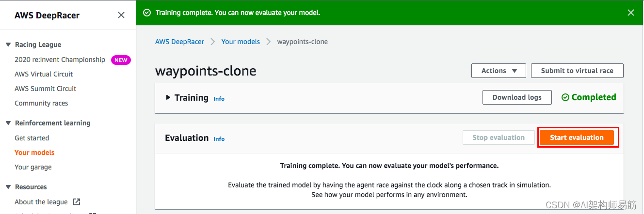Click the green success checkmark icon in banner

(147, 13)
